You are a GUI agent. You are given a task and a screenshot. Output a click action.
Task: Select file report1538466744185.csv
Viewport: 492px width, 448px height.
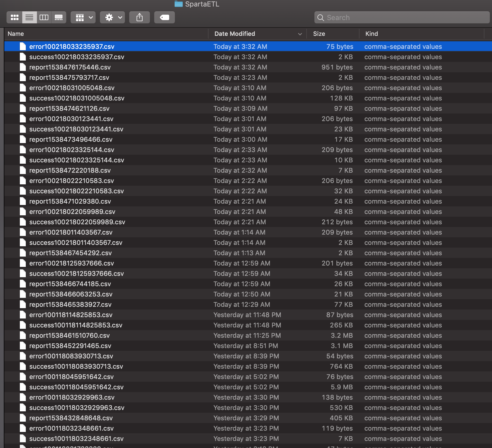(x=248, y=284)
